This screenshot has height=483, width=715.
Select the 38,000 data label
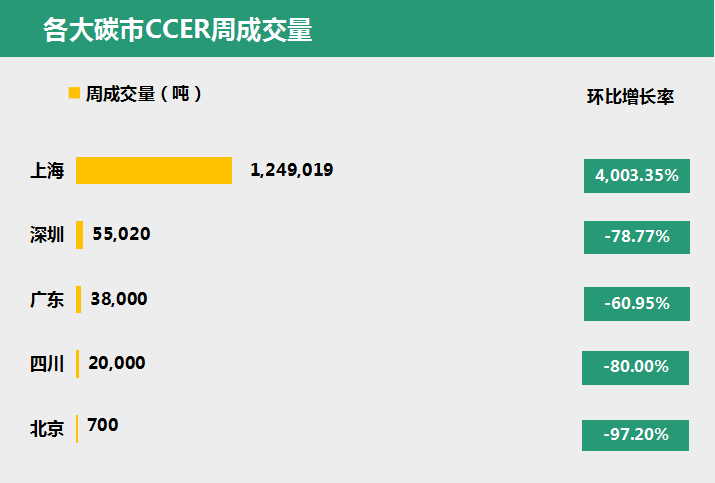click(x=119, y=299)
